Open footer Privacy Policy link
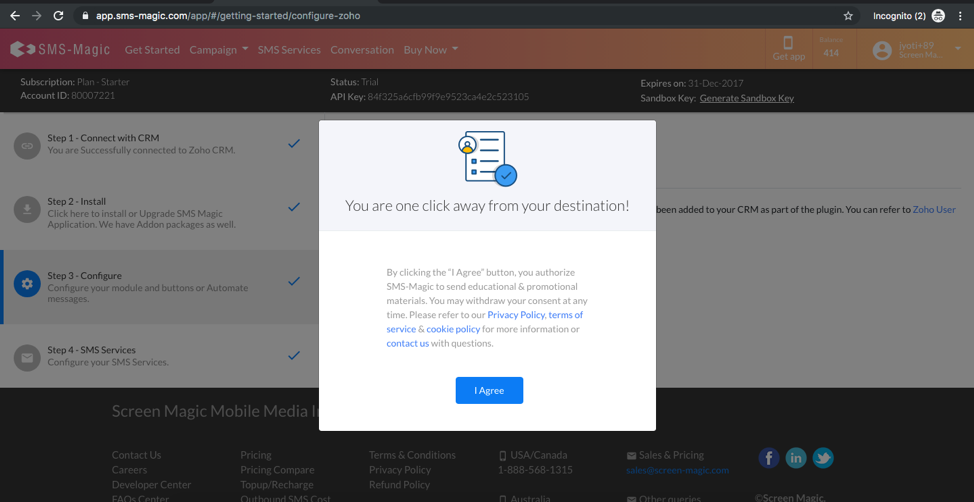Image resolution: width=974 pixels, height=502 pixels. pyautogui.click(x=400, y=470)
